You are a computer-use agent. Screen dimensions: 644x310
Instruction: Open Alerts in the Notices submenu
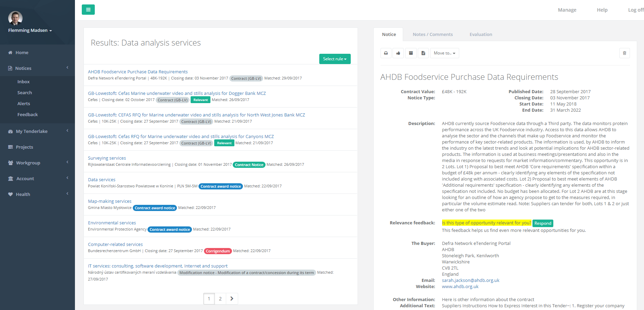tap(24, 103)
